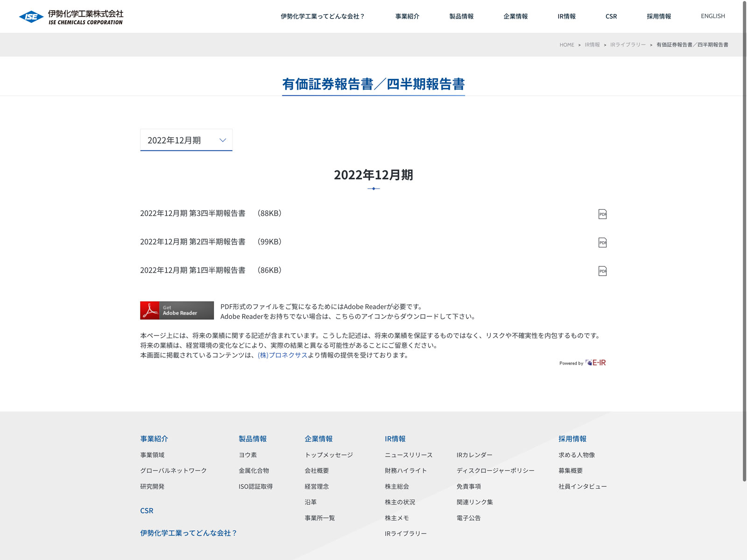Go to IRライブラリー in breadcrumb

pos(628,45)
